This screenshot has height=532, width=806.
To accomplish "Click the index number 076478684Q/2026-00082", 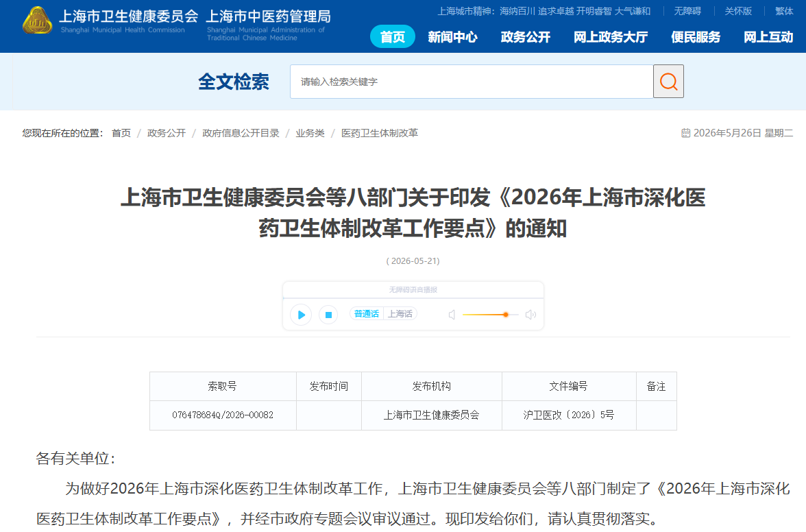I will tap(223, 415).
